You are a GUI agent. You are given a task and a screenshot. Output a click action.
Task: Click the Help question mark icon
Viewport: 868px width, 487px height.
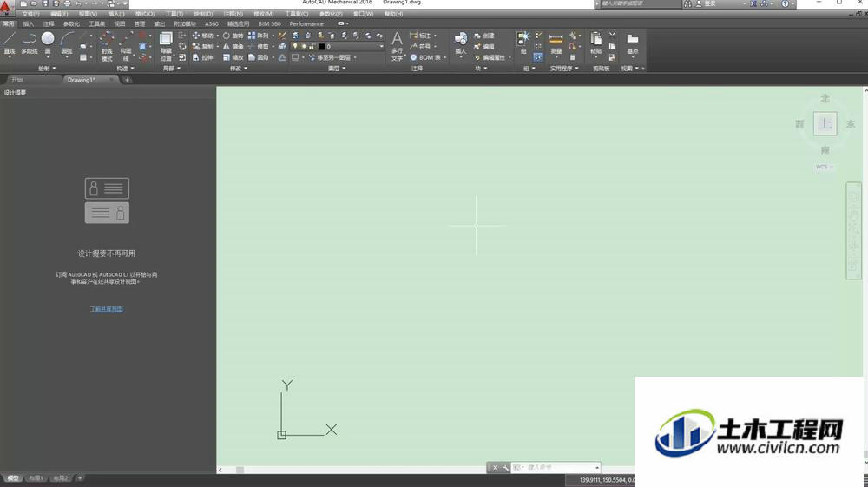tap(785, 3)
